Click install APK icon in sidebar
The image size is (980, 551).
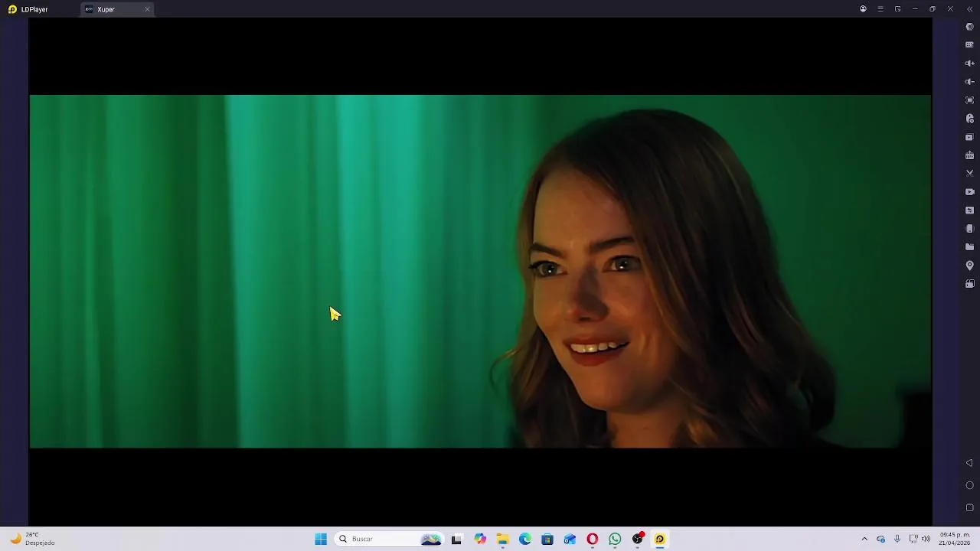pyautogui.click(x=969, y=155)
